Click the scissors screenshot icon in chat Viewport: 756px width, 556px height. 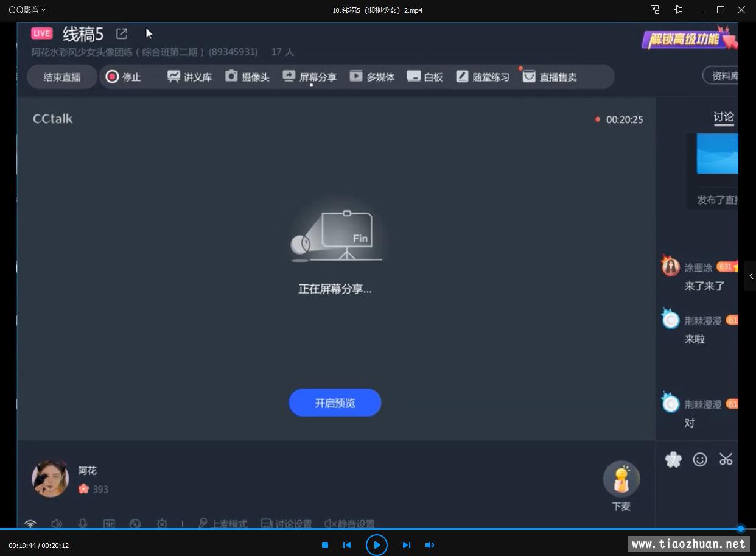pos(726,460)
